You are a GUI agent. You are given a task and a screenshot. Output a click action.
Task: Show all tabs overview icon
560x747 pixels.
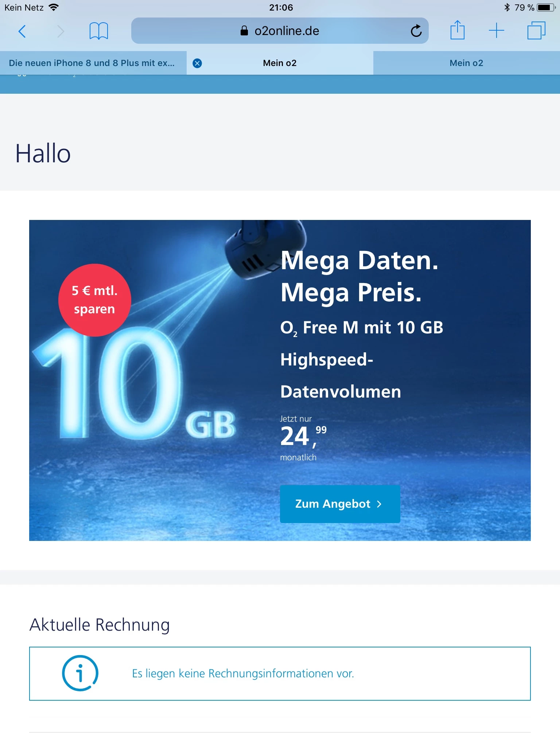tap(536, 31)
